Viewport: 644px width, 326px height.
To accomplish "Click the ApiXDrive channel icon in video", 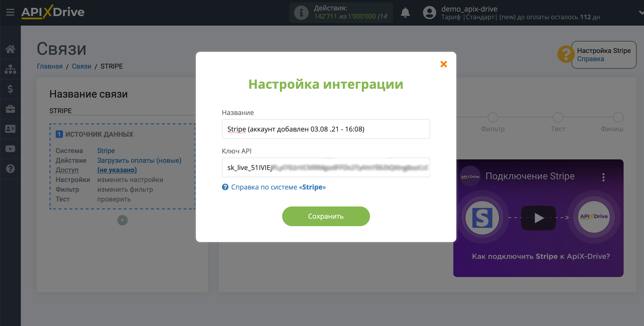I will [470, 177].
